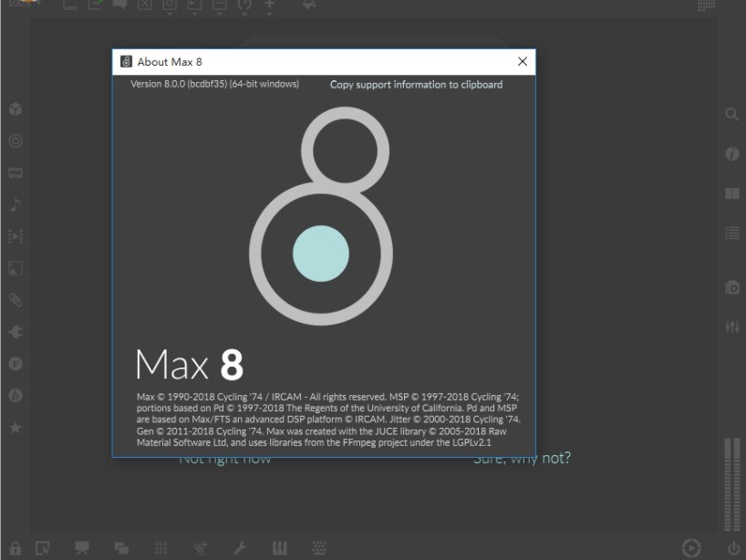Screen dimensions: 746x560
Task: Show the Max console list icon
Action: 731,233
